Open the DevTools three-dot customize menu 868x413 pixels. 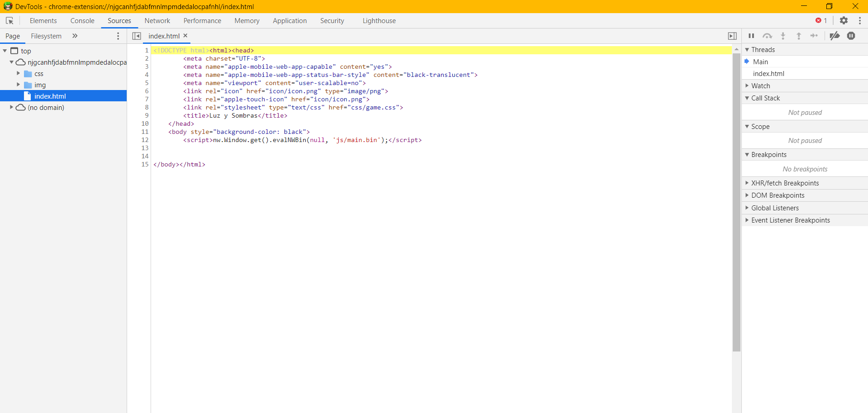click(860, 21)
